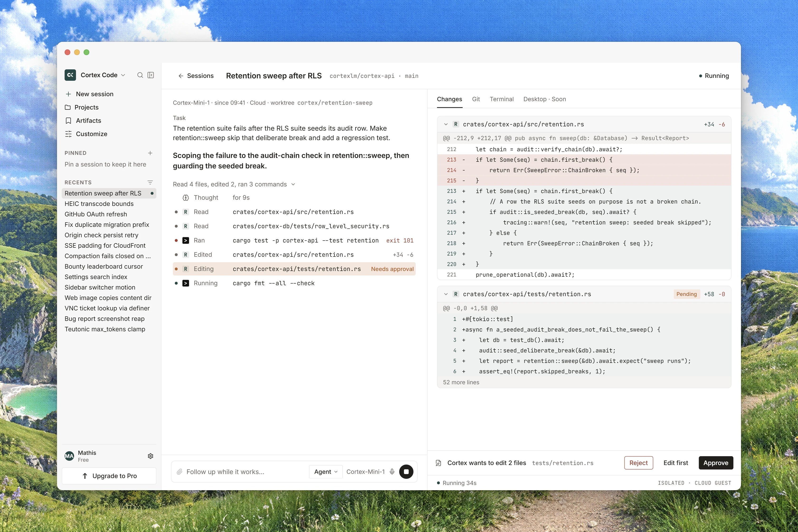This screenshot has width=798, height=532.
Task: Open SSE padding for CloudFront session
Action: 109,246
